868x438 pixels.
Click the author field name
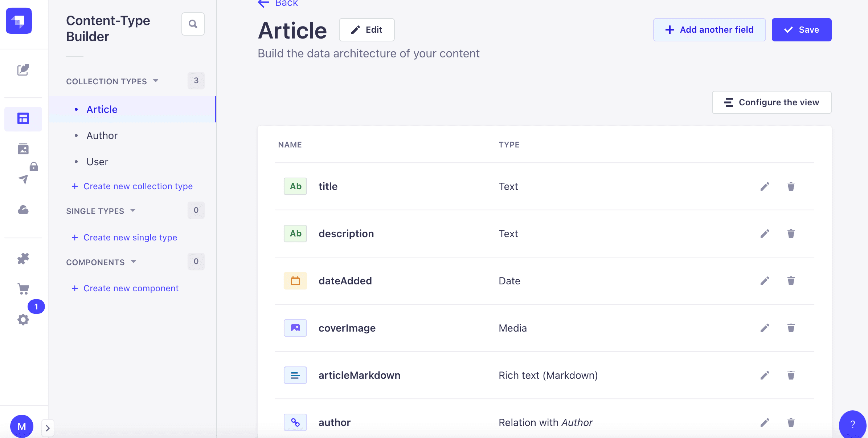click(335, 422)
